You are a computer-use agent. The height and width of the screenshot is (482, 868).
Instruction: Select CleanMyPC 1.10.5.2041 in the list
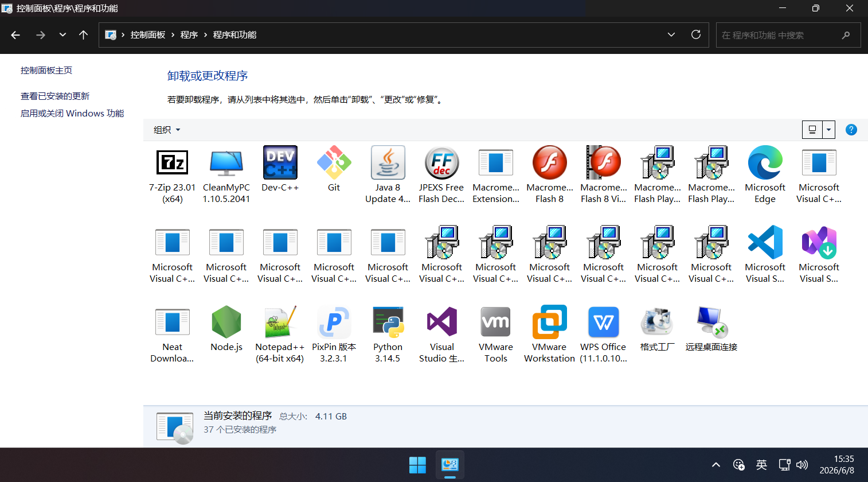(226, 174)
